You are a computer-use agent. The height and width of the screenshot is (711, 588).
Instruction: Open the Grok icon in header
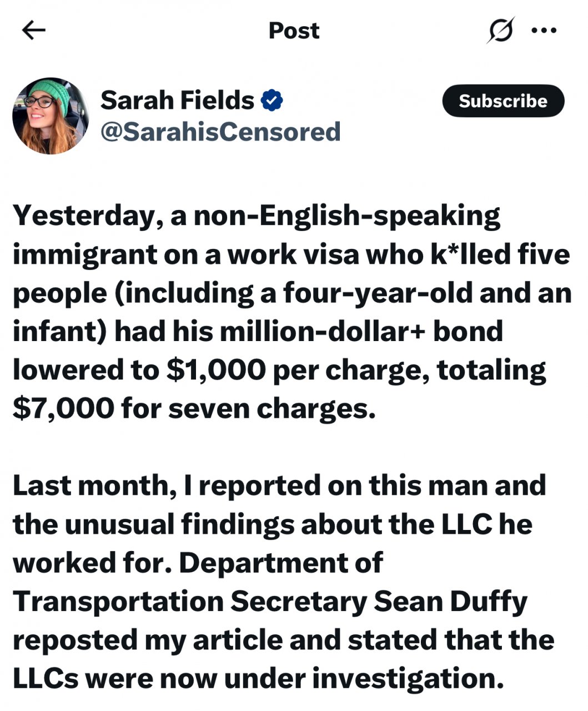500,30
